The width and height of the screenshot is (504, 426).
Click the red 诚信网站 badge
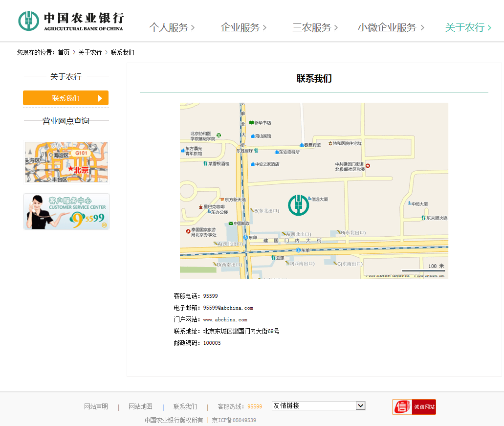(x=414, y=407)
